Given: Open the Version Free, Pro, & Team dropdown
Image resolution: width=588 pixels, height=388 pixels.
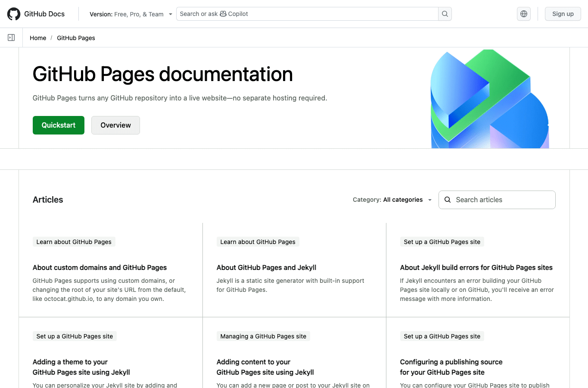Looking at the screenshot, I should pyautogui.click(x=131, y=14).
